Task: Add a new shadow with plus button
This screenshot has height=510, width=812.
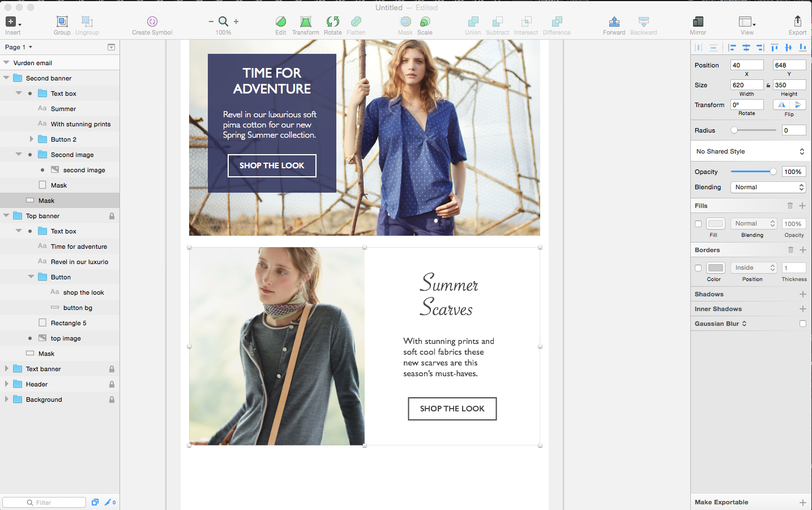Action: 802,294
